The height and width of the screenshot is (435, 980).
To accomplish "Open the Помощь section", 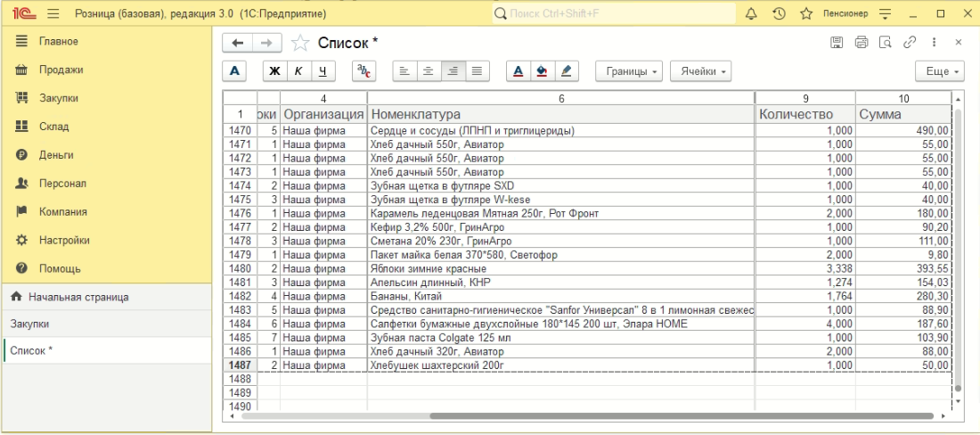I will 106,268.
